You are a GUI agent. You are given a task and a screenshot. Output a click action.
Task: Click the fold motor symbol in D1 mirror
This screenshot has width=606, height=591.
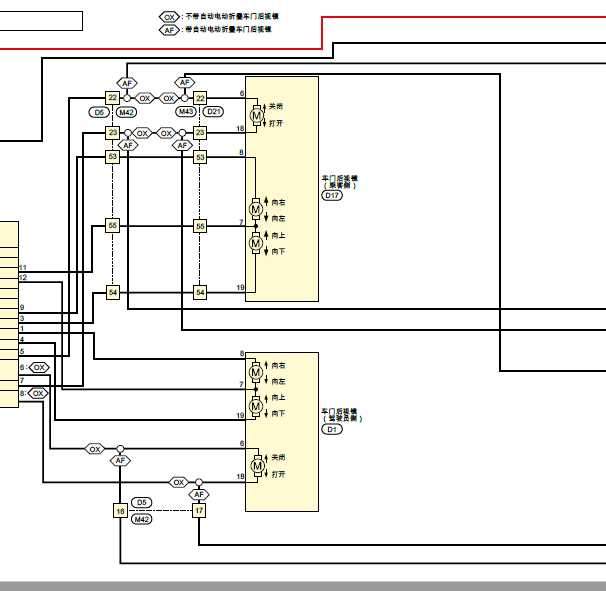tap(257, 466)
